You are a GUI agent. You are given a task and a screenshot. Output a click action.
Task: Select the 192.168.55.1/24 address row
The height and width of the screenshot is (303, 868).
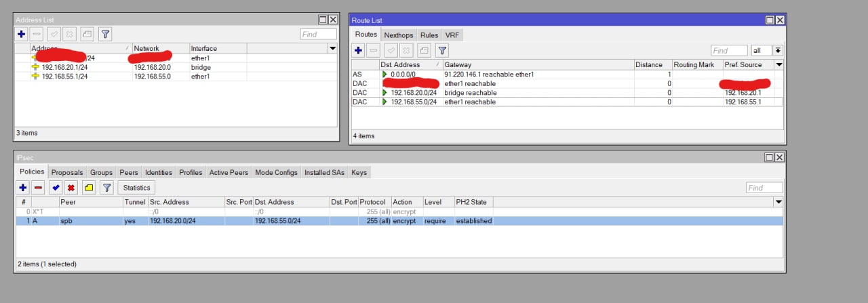176,77
